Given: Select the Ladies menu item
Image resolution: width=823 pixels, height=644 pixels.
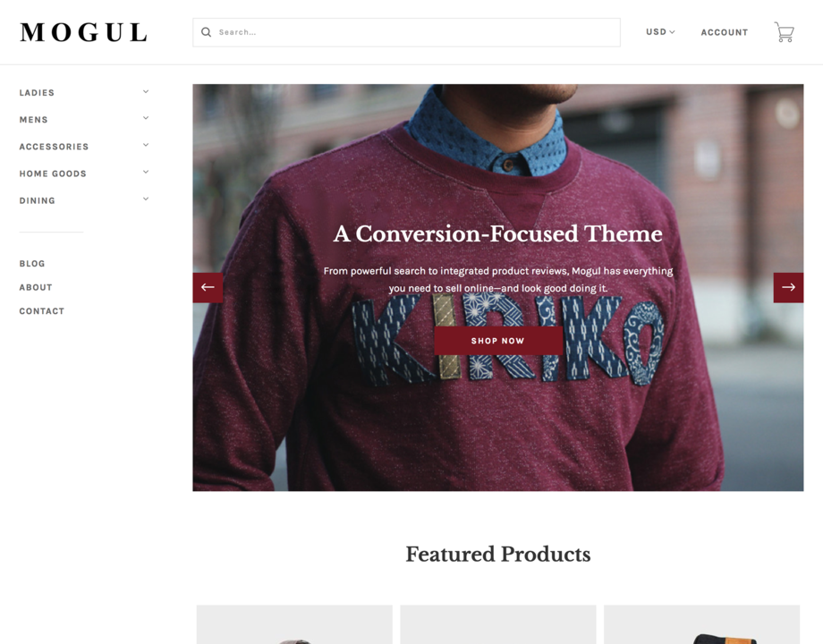Looking at the screenshot, I should (37, 93).
